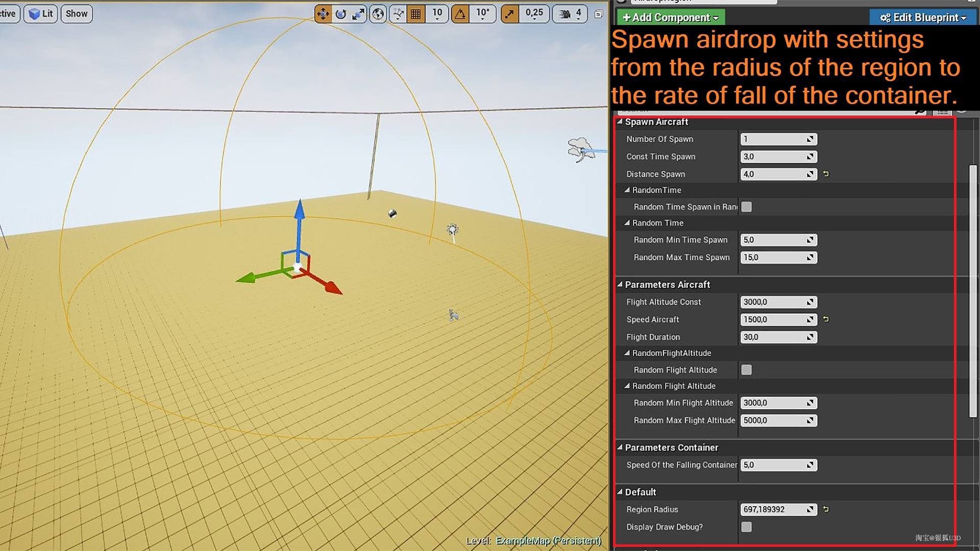Revert the Region Radius value

point(825,509)
